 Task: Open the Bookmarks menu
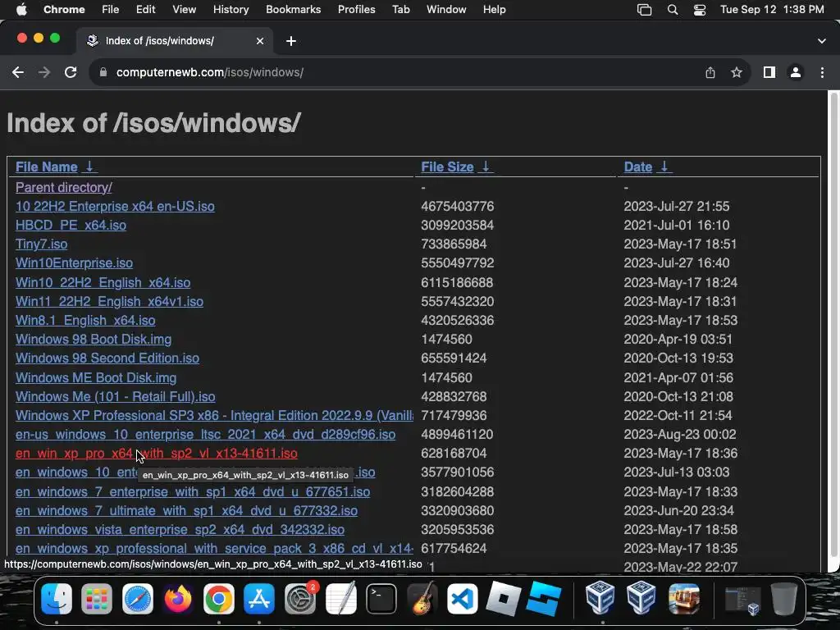click(293, 10)
